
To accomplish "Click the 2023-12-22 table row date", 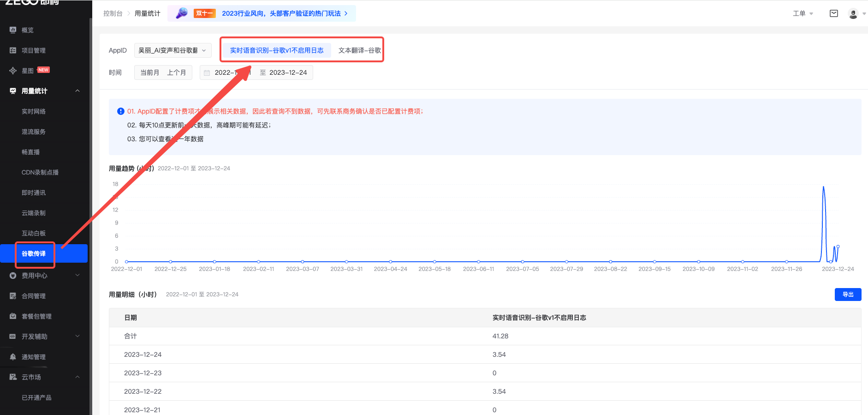I will (x=143, y=391).
